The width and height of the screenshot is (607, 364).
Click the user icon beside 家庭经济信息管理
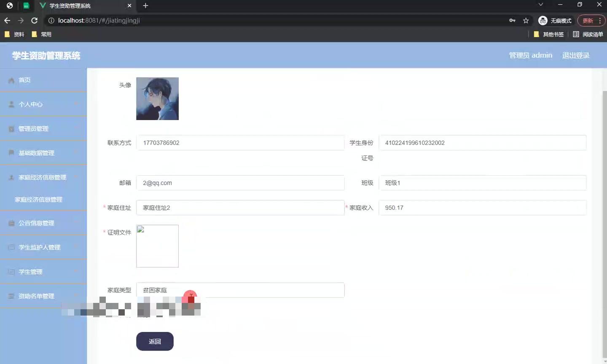click(x=11, y=177)
